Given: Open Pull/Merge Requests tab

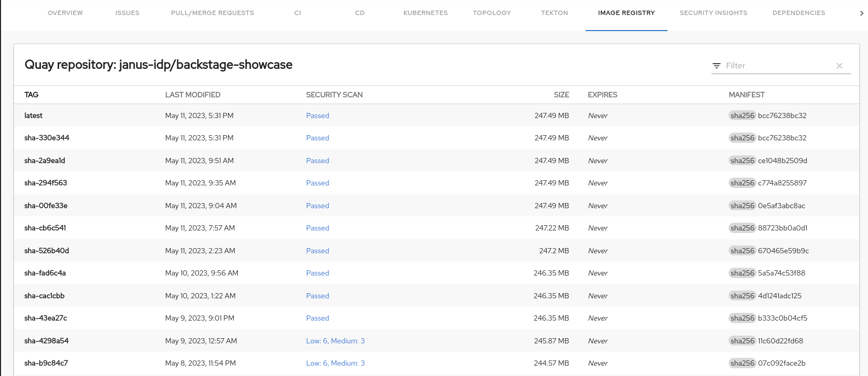Looking at the screenshot, I should (x=212, y=13).
